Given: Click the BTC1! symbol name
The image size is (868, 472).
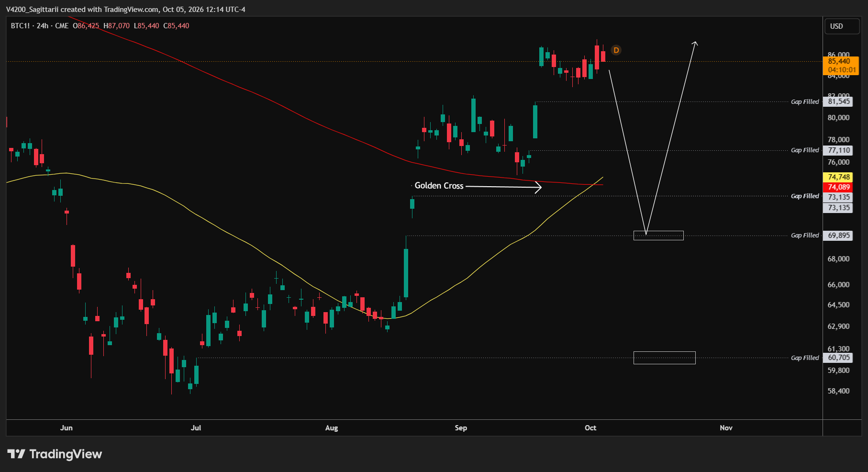Looking at the screenshot, I should [20, 26].
